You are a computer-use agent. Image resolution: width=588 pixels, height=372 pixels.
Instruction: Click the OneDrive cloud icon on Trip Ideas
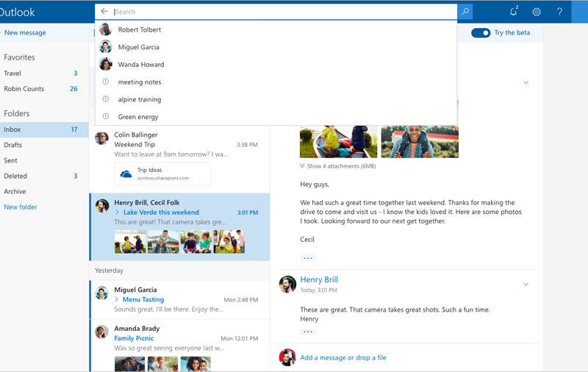[x=126, y=174]
